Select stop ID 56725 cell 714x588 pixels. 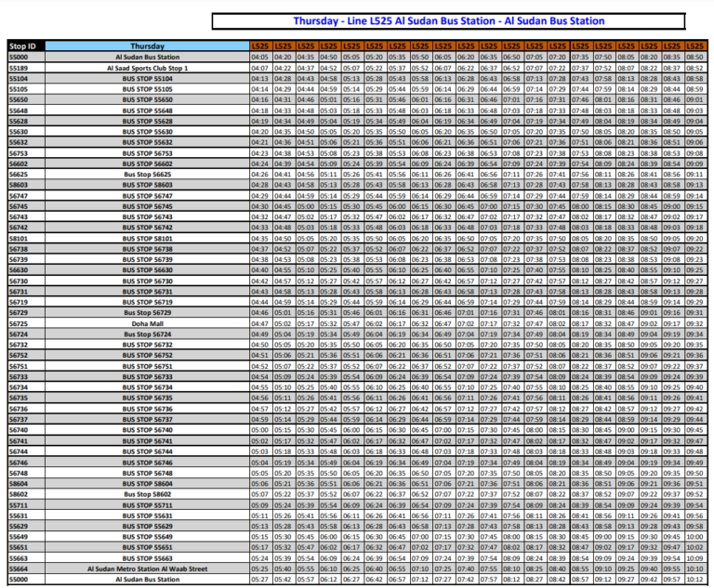click(19, 323)
